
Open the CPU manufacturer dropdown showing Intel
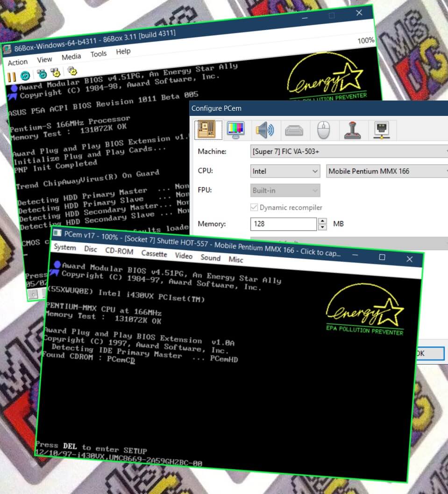tap(285, 171)
